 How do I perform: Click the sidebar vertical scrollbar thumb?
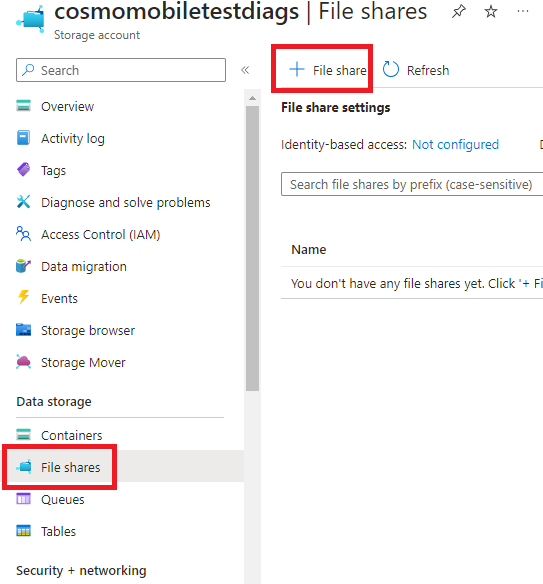tap(253, 248)
